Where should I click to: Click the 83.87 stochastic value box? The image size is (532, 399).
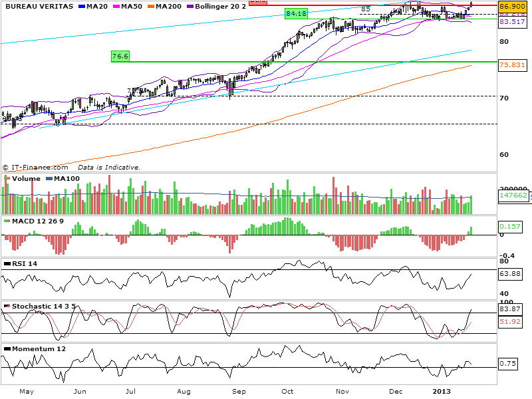(x=510, y=309)
